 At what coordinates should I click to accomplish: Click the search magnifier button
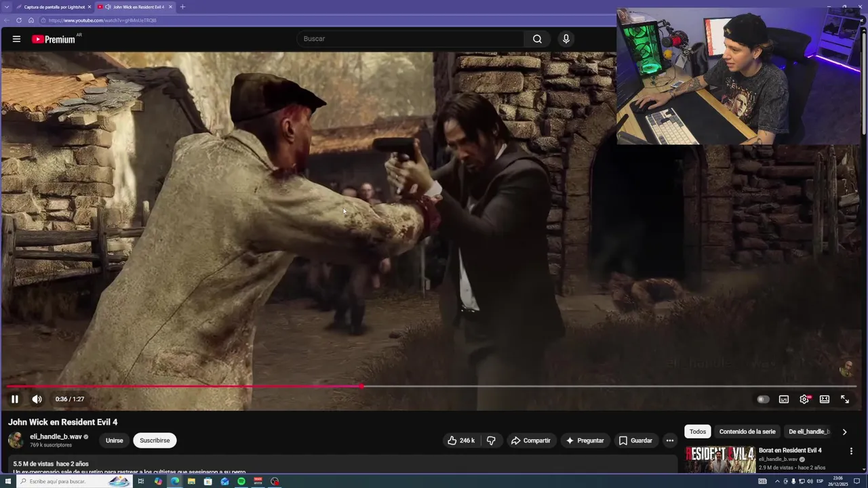click(x=537, y=39)
